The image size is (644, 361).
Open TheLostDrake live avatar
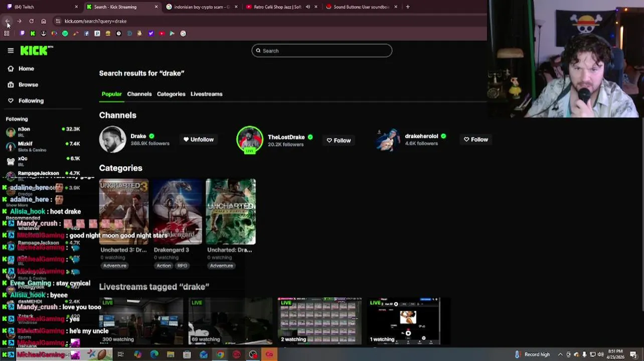(249, 139)
